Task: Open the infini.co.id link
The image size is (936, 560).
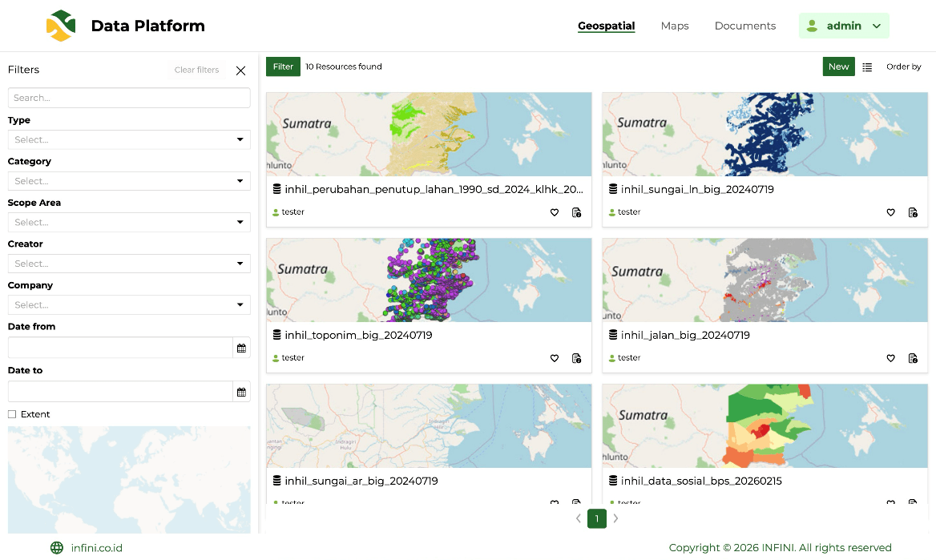Action: tap(97, 548)
